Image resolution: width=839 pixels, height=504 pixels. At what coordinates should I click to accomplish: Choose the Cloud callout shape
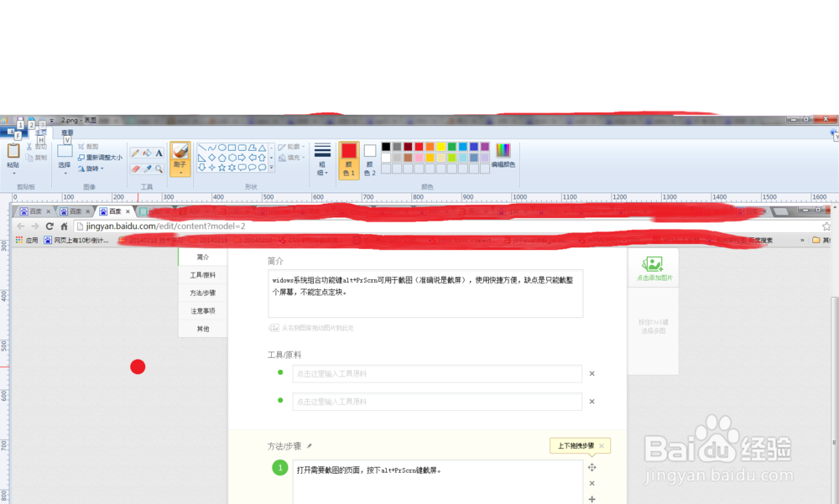coord(262,168)
